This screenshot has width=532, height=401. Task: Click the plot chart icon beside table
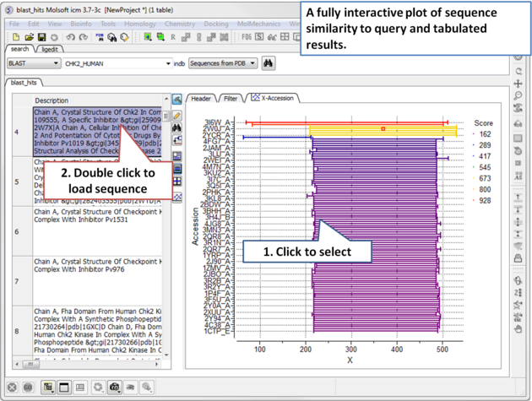click(177, 197)
